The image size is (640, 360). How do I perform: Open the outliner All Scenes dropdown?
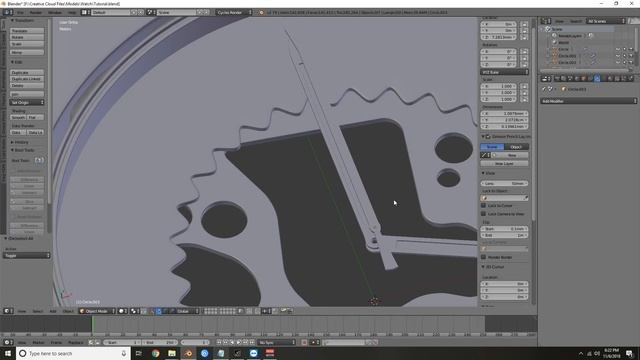tap(606, 21)
